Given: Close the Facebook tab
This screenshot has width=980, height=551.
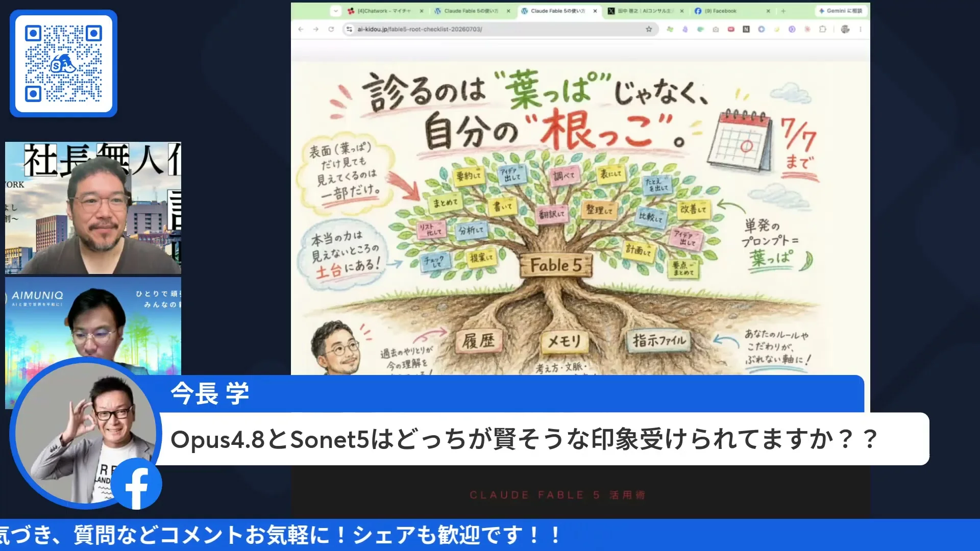Looking at the screenshot, I should point(768,11).
